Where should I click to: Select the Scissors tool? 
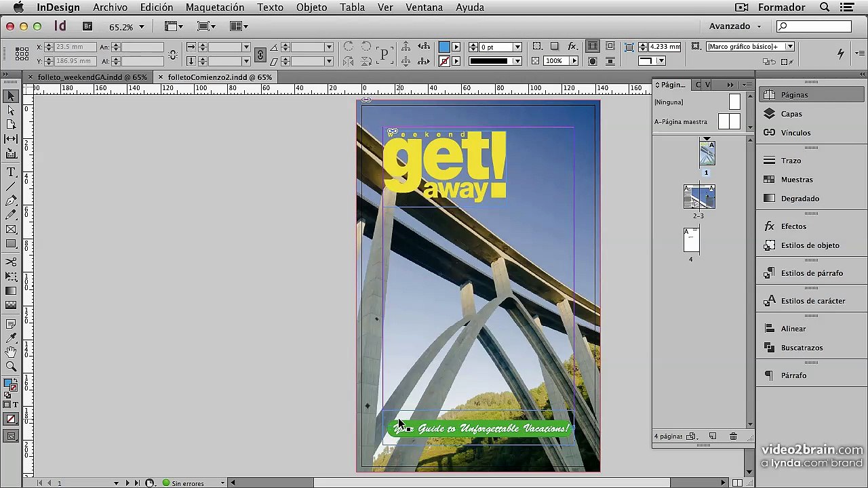click(x=11, y=262)
